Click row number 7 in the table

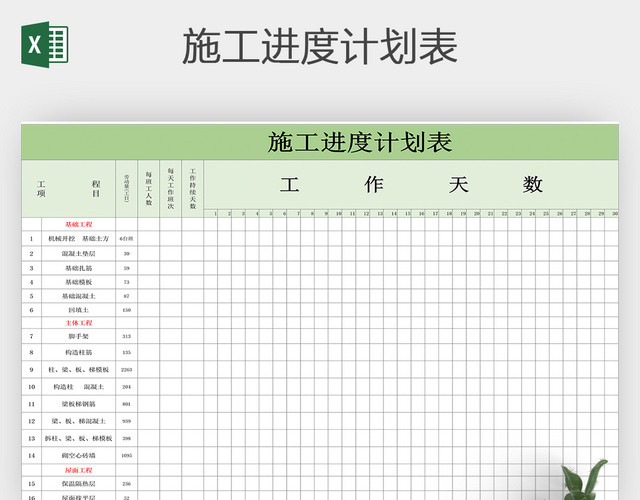(x=31, y=336)
